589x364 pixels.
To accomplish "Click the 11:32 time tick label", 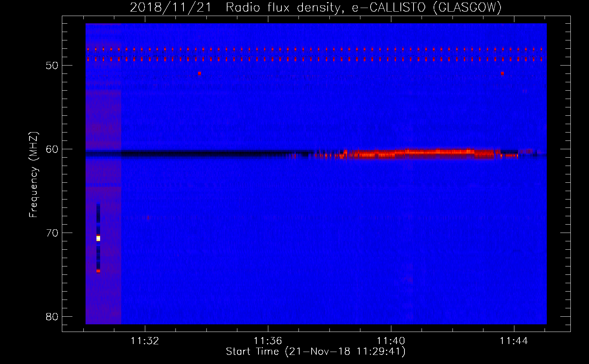I will tap(145, 341).
